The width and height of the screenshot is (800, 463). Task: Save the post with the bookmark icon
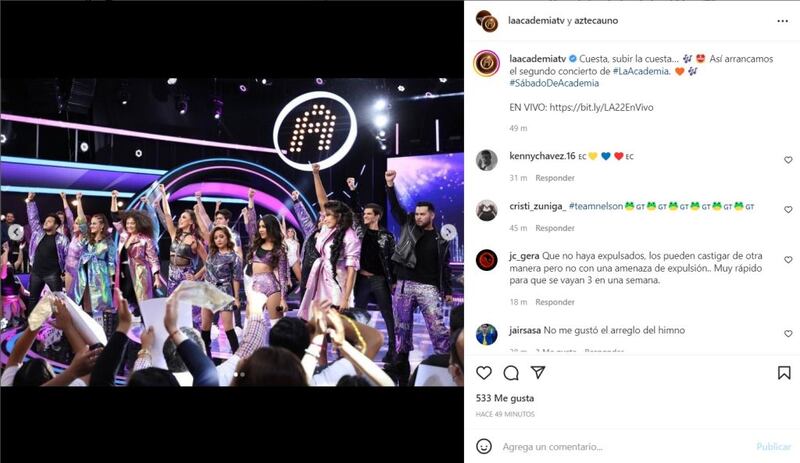(x=784, y=373)
